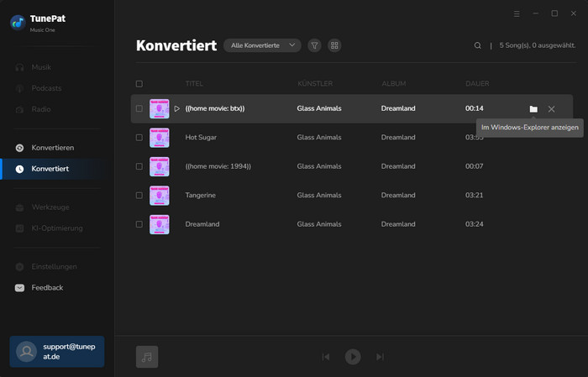Click the filter funnel icon
The image size is (588, 377).
[x=315, y=45]
